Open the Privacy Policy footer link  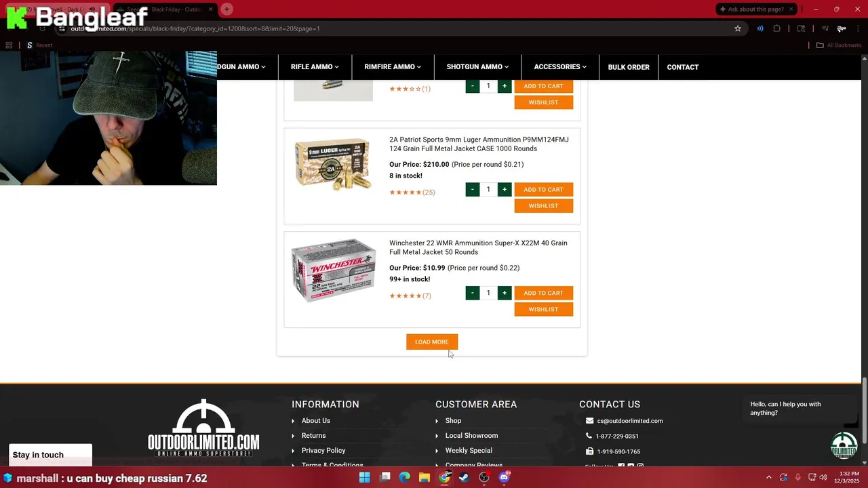pos(323,451)
